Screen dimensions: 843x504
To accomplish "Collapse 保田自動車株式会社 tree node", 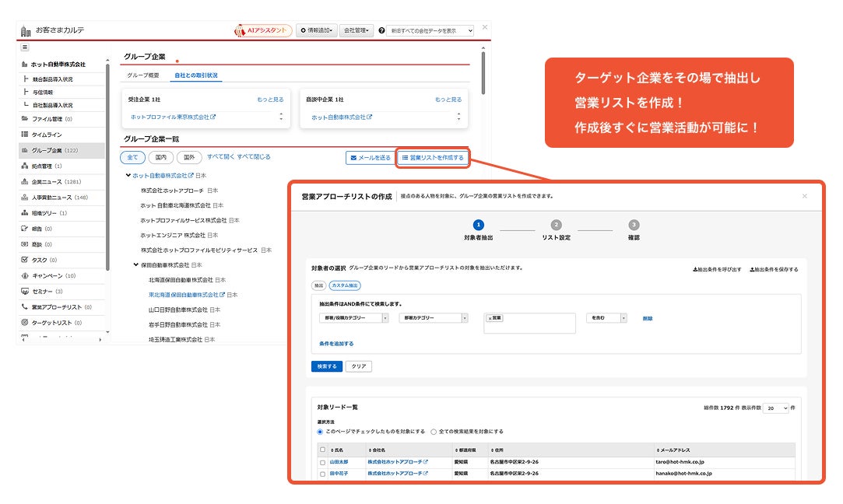I will click(136, 264).
